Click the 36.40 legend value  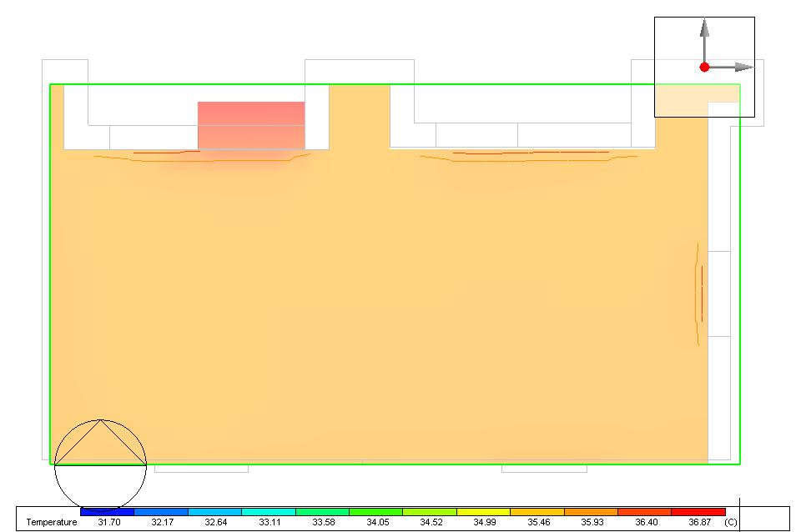point(646,522)
